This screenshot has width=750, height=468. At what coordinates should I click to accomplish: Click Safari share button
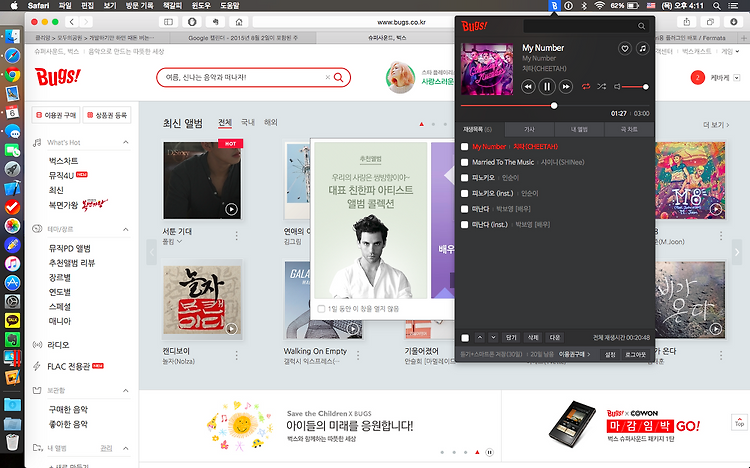(x=687, y=22)
